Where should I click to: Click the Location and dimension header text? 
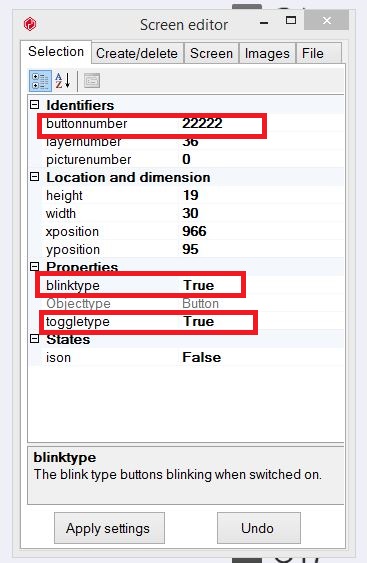128,177
